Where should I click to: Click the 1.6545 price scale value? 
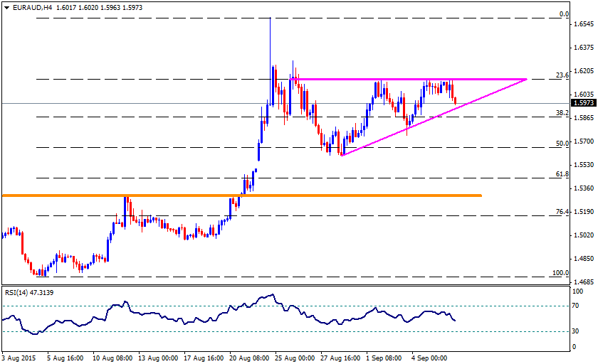tap(584, 24)
